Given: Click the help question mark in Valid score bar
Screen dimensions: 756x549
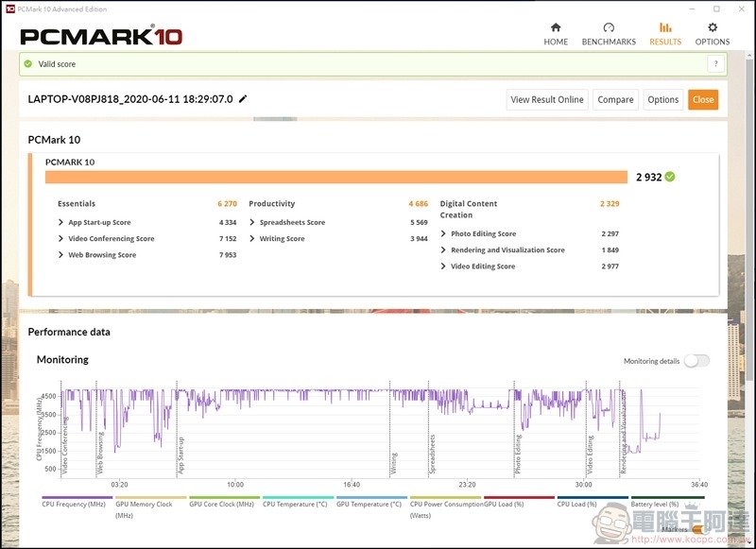Looking at the screenshot, I should [715, 63].
